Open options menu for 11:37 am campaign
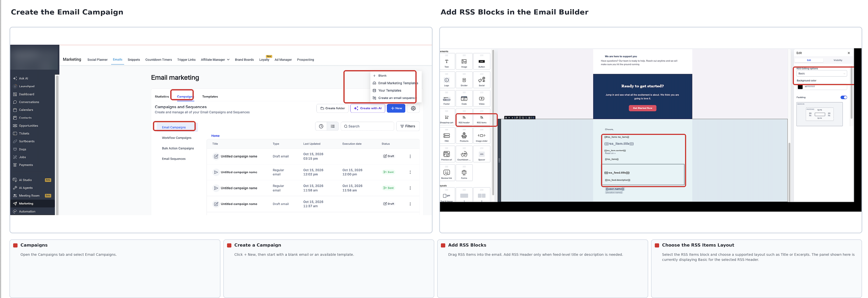The height and width of the screenshot is (298, 868). [410, 204]
